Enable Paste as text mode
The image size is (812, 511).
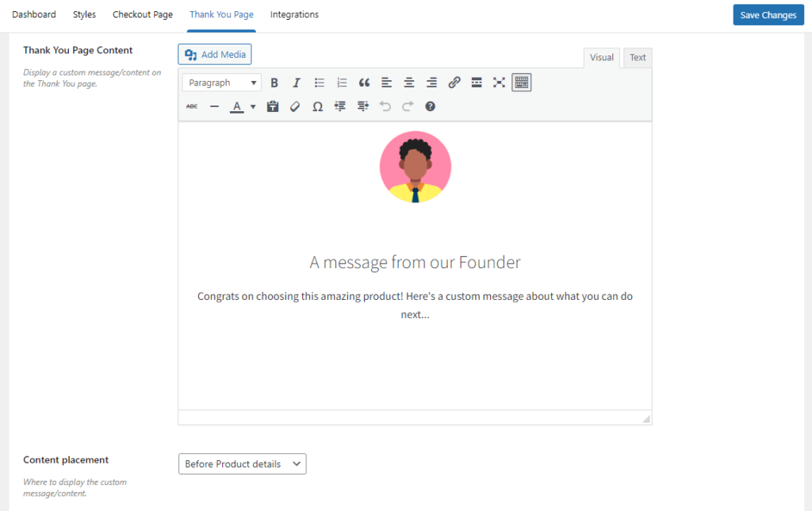tap(272, 106)
